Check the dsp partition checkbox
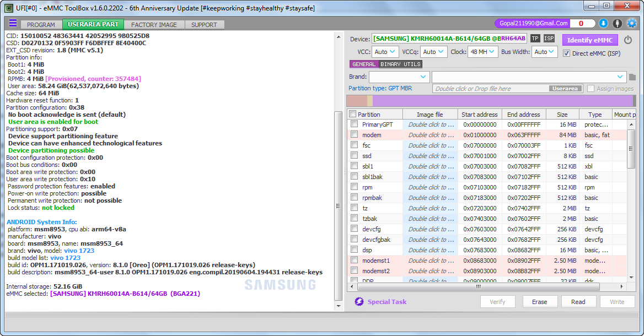Image resolution: width=644 pixels, height=336 pixels. click(x=354, y=250)
